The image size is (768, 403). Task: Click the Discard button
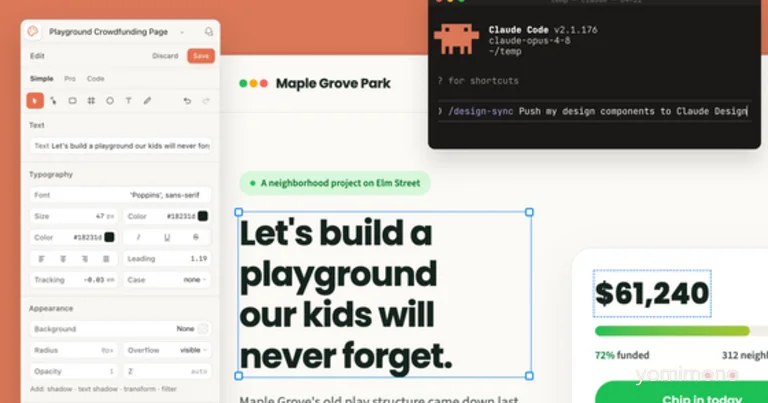165,56
